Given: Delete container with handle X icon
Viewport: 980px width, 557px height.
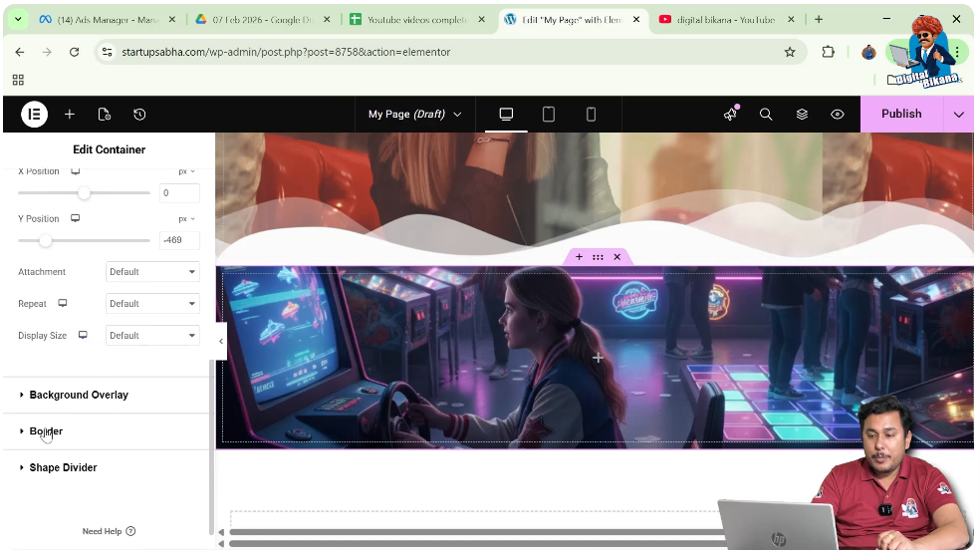Looking at the screenshot, I should [x=616, y=257].
